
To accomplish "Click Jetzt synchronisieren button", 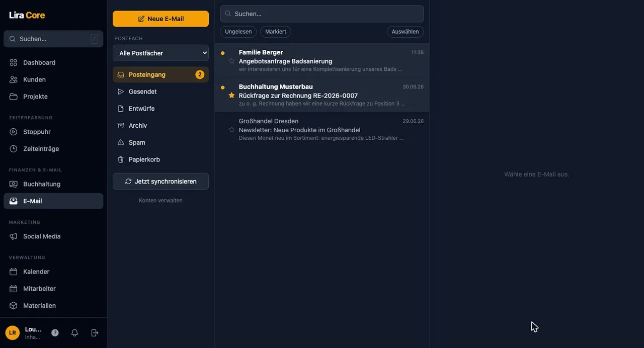I will tap(160, 182).
